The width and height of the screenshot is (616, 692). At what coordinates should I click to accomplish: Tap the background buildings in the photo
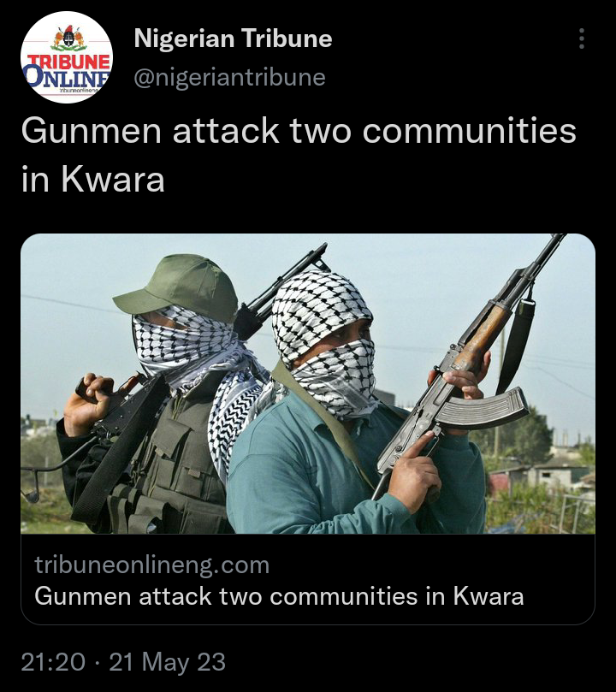[542, 475]
